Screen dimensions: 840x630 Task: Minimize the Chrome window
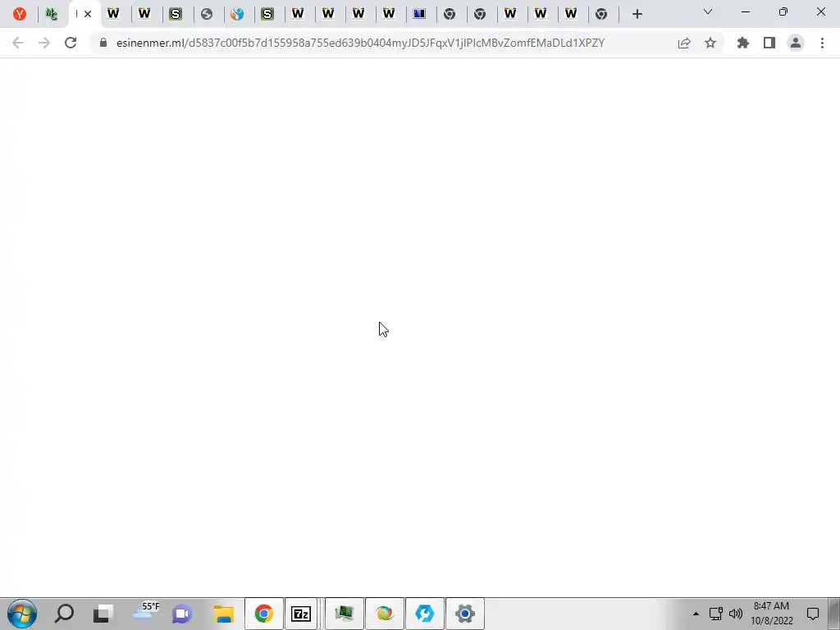(746, 11)
